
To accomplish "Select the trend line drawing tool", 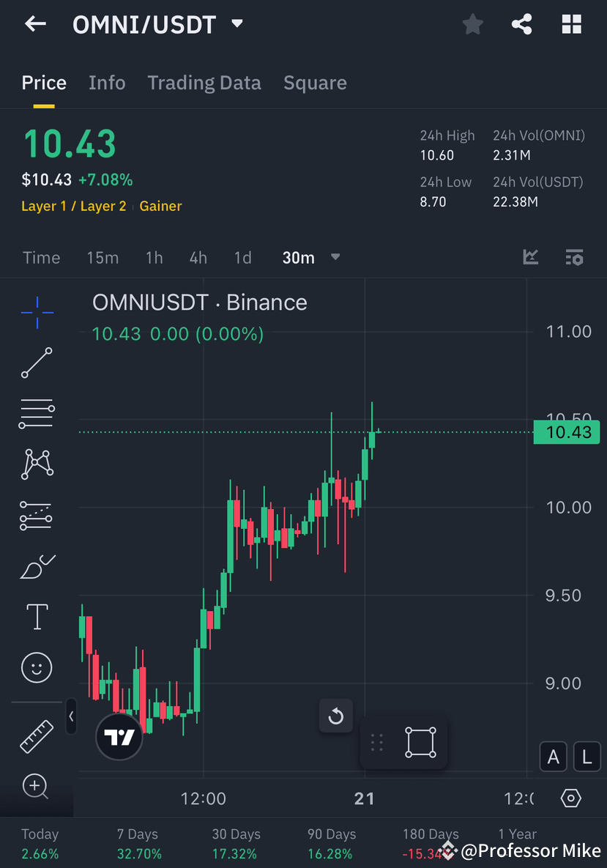I will click(x=37, y=363).
